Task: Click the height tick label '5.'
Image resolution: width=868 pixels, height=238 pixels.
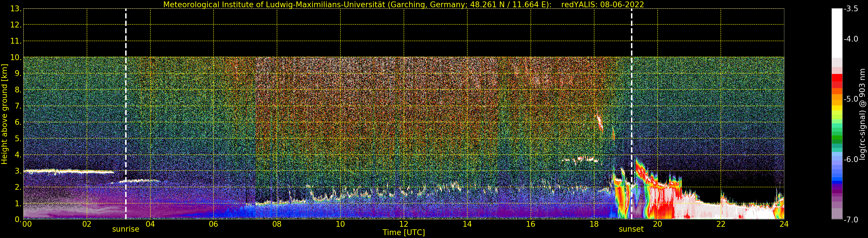Action: click(x=18, y=138)
